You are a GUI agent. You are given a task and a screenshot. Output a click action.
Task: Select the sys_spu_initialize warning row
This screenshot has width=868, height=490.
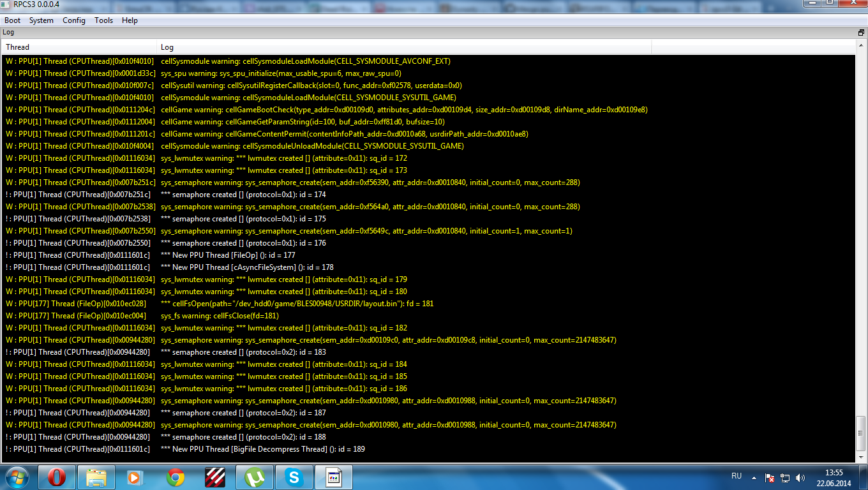428,73
